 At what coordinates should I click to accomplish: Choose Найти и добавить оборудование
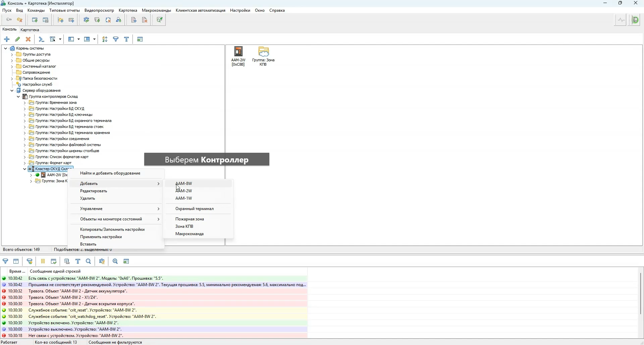coord(110,174)
